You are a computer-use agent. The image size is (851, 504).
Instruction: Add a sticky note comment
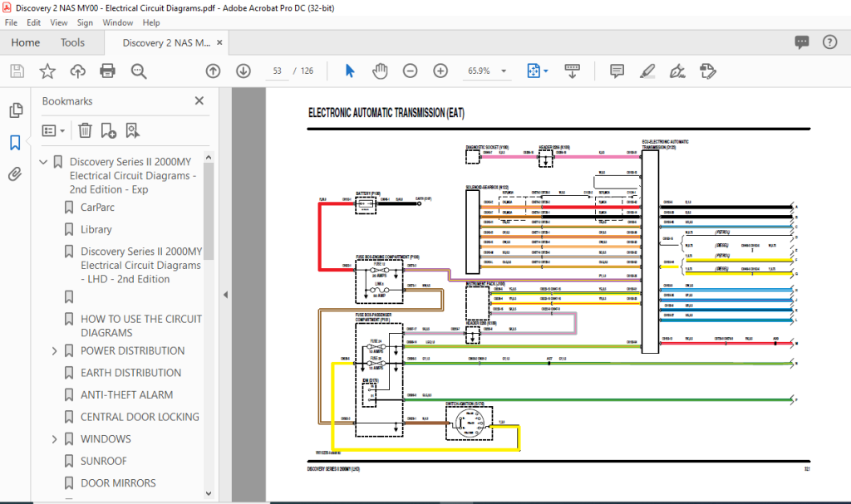pos(617,71)
